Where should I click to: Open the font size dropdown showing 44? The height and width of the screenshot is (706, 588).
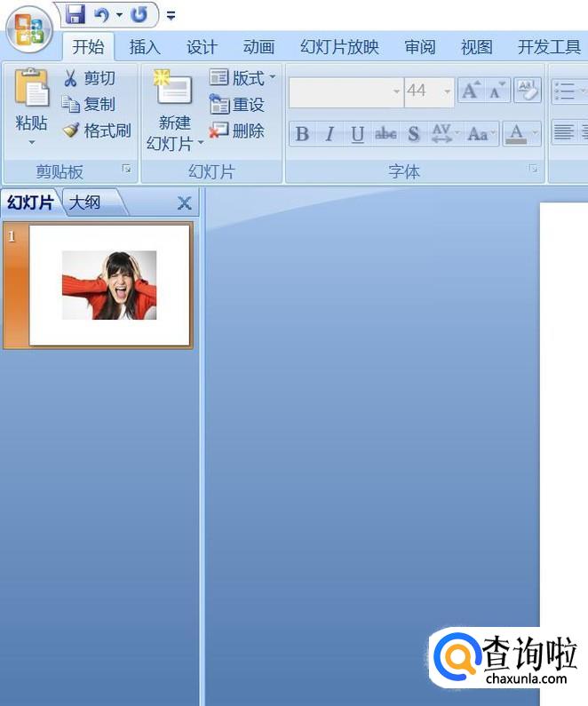(447, 91)
